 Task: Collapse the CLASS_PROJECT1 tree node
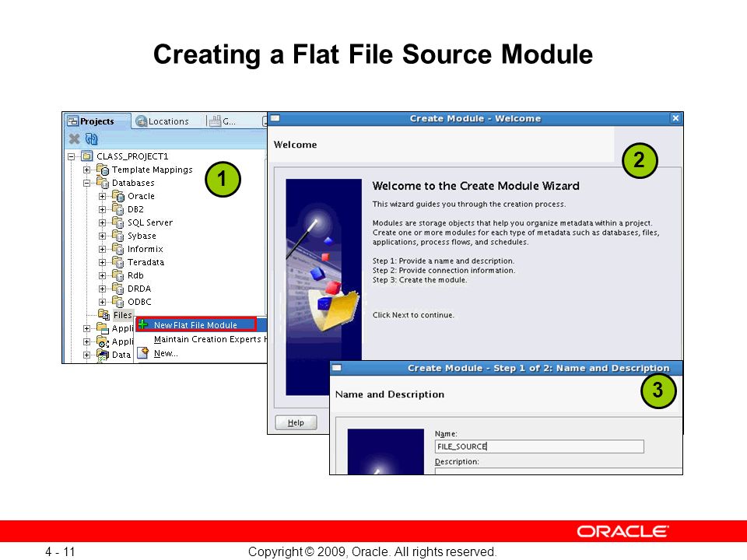[71, 156]
